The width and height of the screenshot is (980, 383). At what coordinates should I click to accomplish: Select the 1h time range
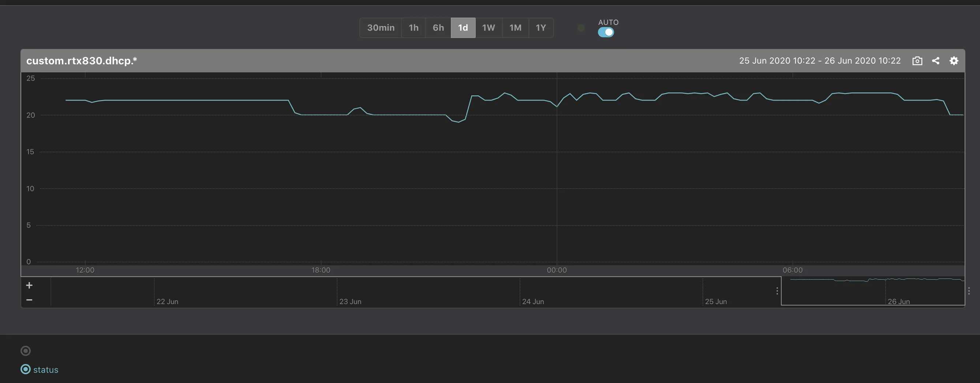414,28
